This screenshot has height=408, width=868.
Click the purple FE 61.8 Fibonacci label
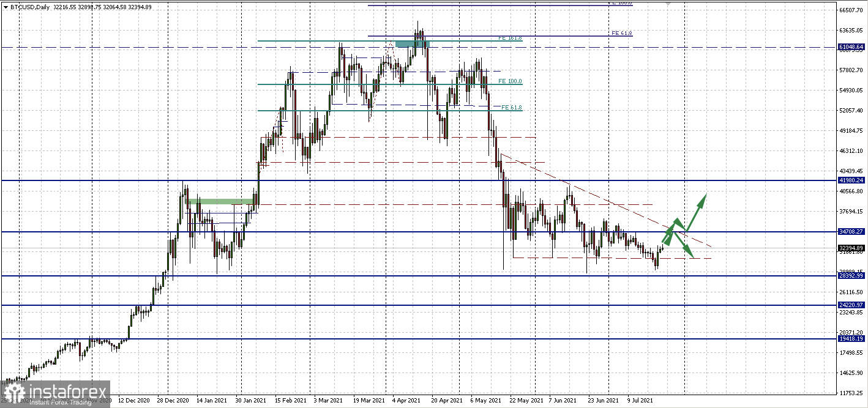click(x=621, y=33)
